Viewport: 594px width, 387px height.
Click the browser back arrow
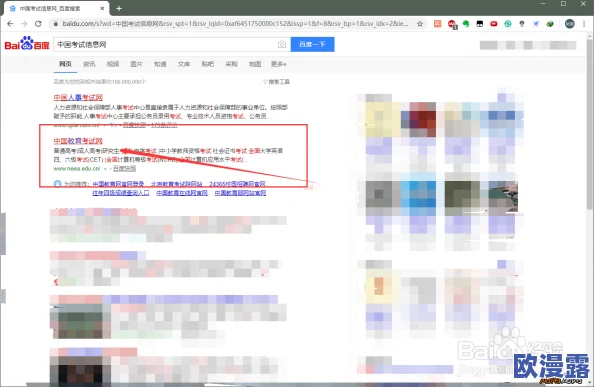coord(10,23)
